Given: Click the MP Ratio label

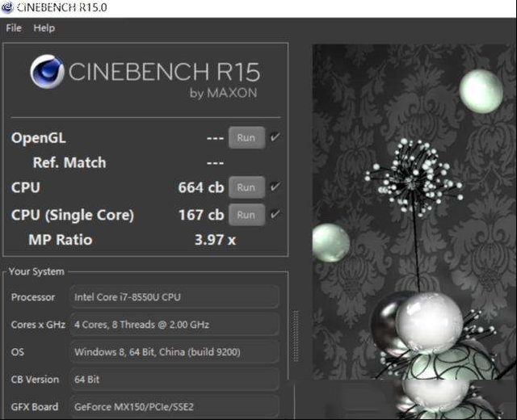Looking at the screenshot, I should pos(61,240).
